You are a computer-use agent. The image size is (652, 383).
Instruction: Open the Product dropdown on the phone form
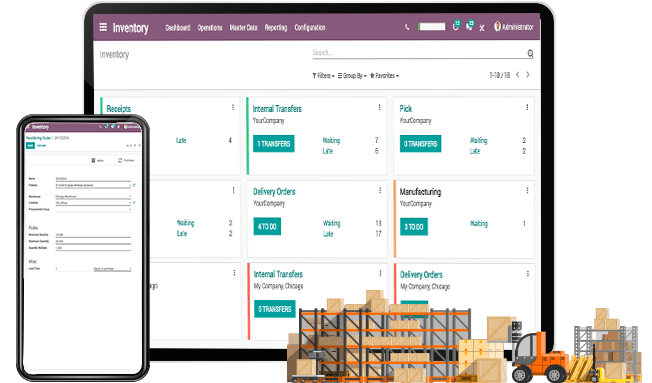(x=93, y=185)
